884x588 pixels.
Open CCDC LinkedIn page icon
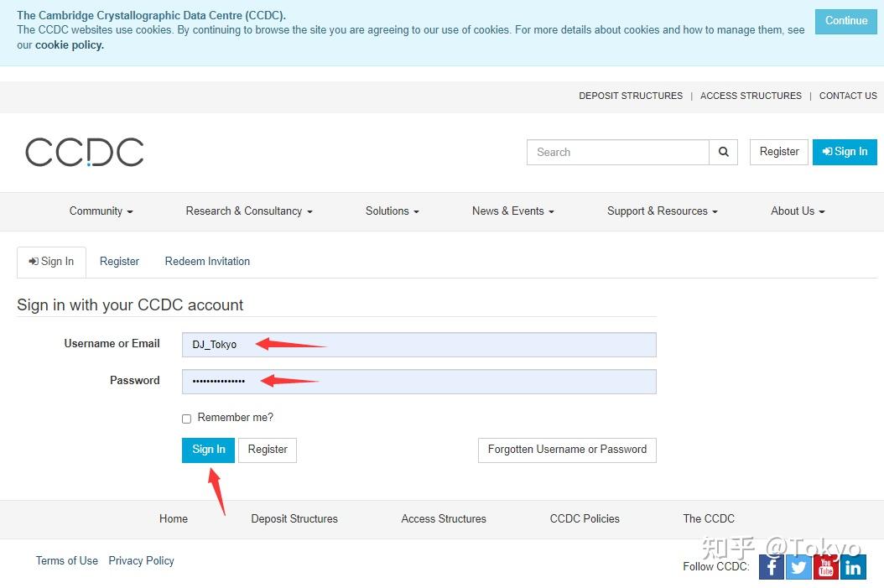tap(853, 568)
